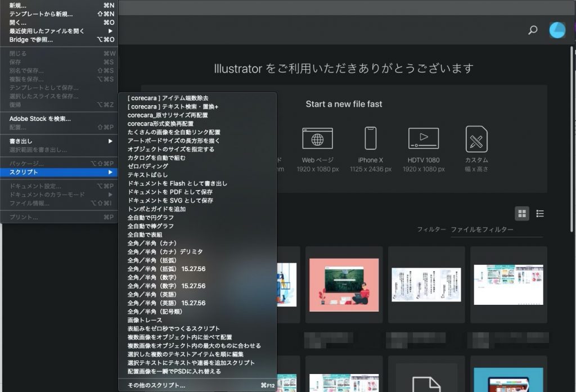Run 全角／半角（カナ）デリミタ script

197,251
